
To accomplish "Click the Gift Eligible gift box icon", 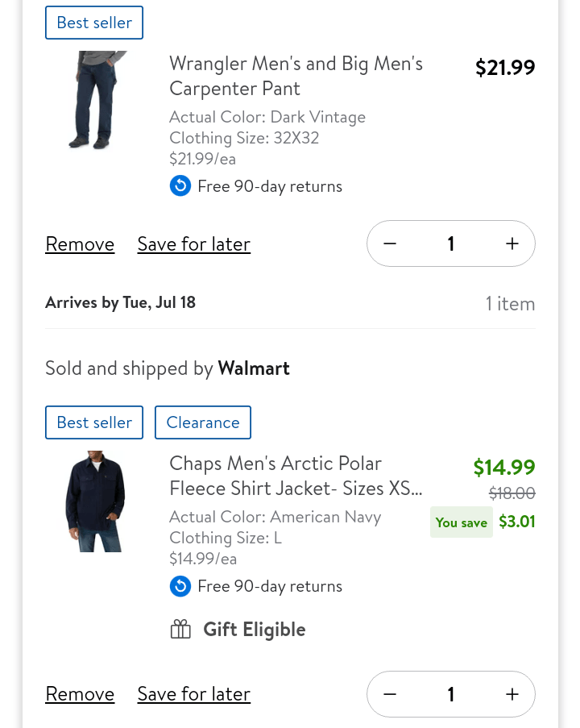I will [x=180, y=630].
